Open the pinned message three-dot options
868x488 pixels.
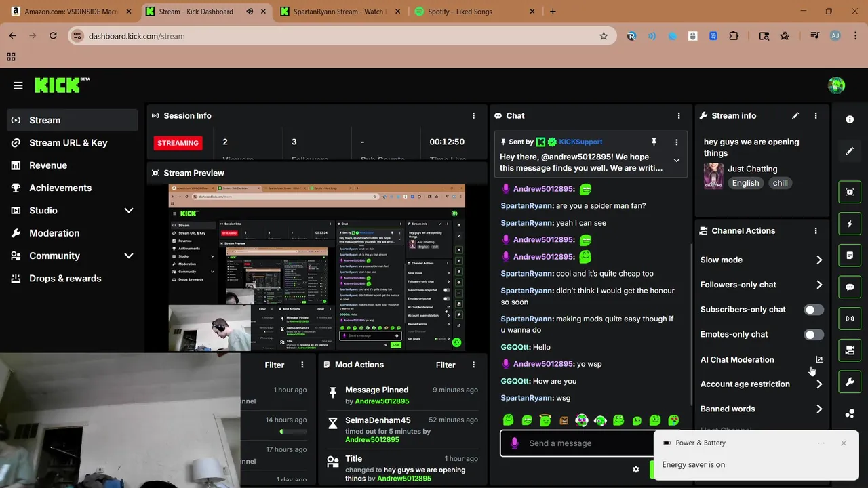click(676, 142)
